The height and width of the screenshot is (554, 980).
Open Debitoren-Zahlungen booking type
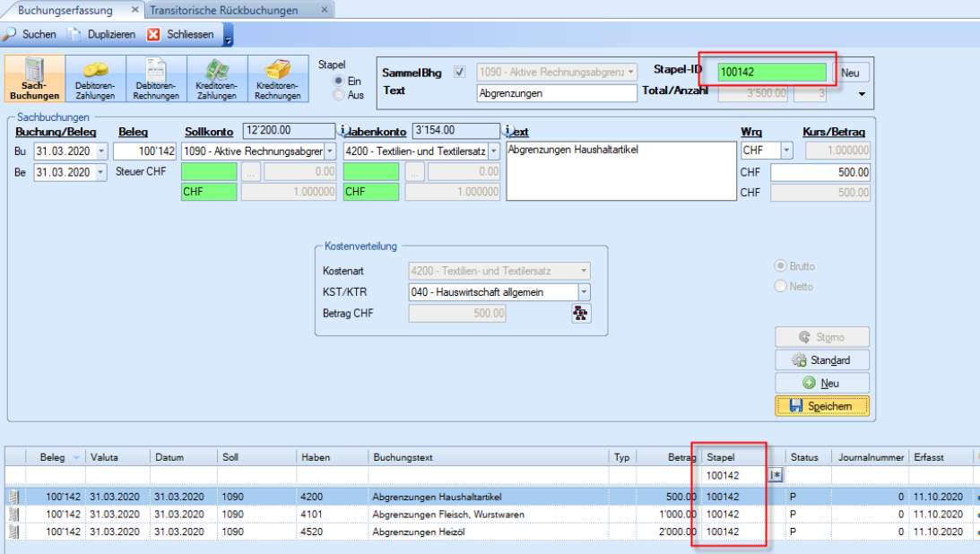pos(95,79)
